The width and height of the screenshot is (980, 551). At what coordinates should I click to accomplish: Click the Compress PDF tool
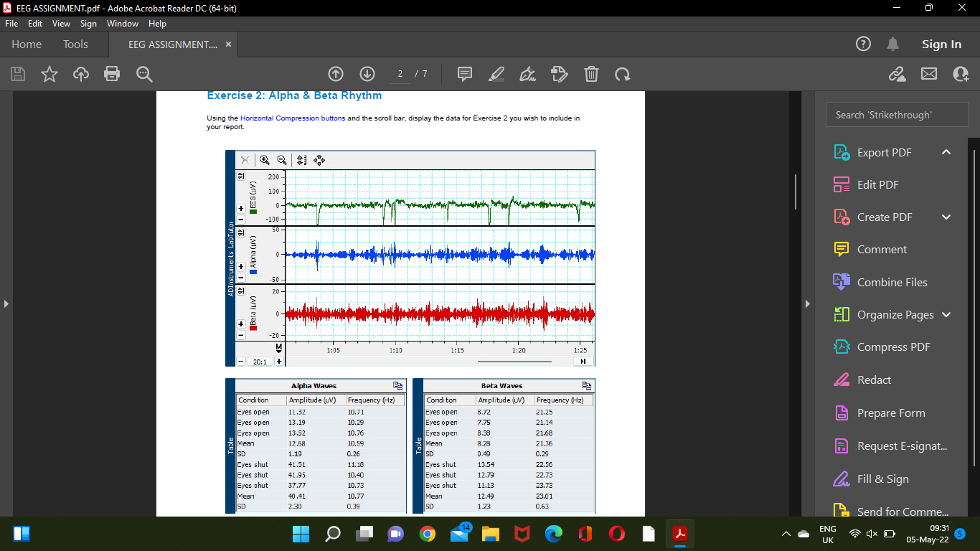coord(893,347)
